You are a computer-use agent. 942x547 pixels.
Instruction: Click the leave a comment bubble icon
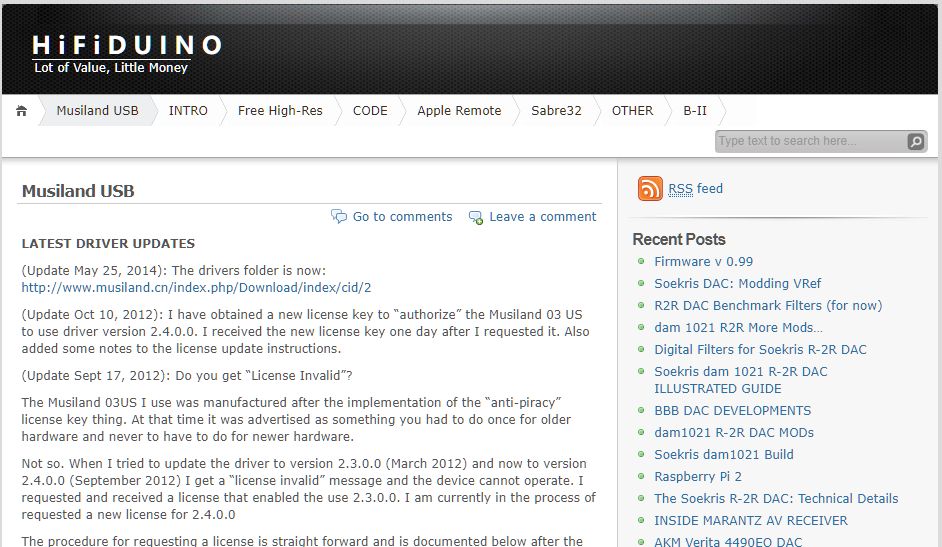click(x=476, y=217)
